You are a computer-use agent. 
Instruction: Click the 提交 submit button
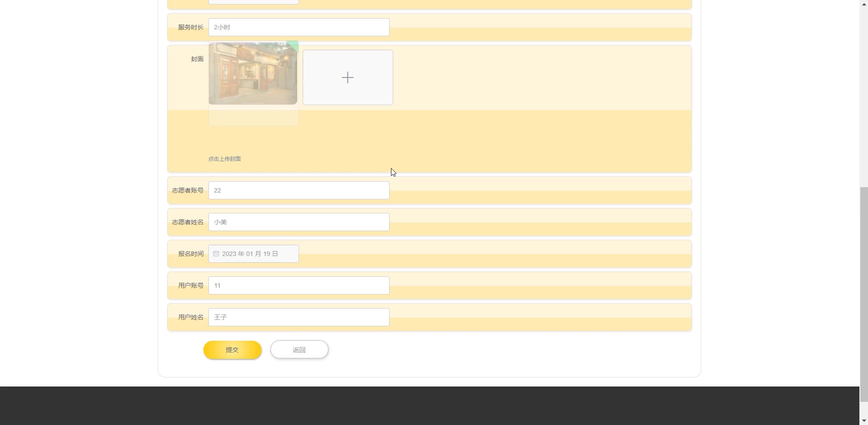(232, 350)
